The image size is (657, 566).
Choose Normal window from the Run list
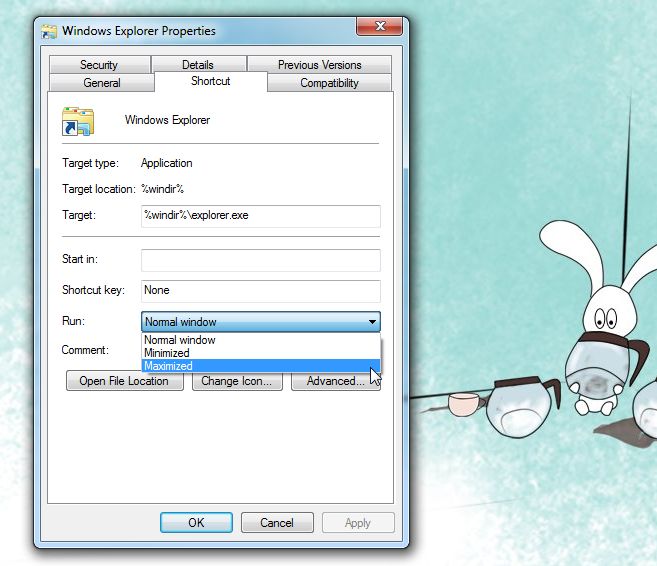[x=261, y=340]
